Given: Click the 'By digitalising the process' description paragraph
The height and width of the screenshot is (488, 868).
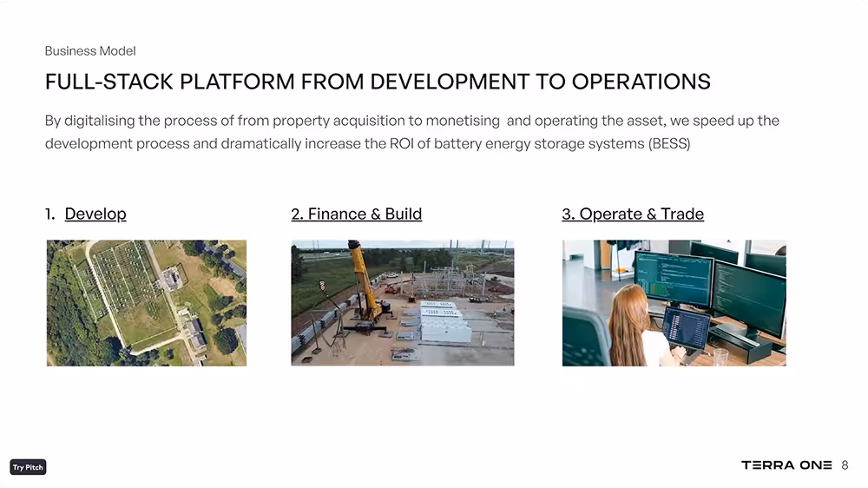Looking at the screenshot, I should point(411,132).
